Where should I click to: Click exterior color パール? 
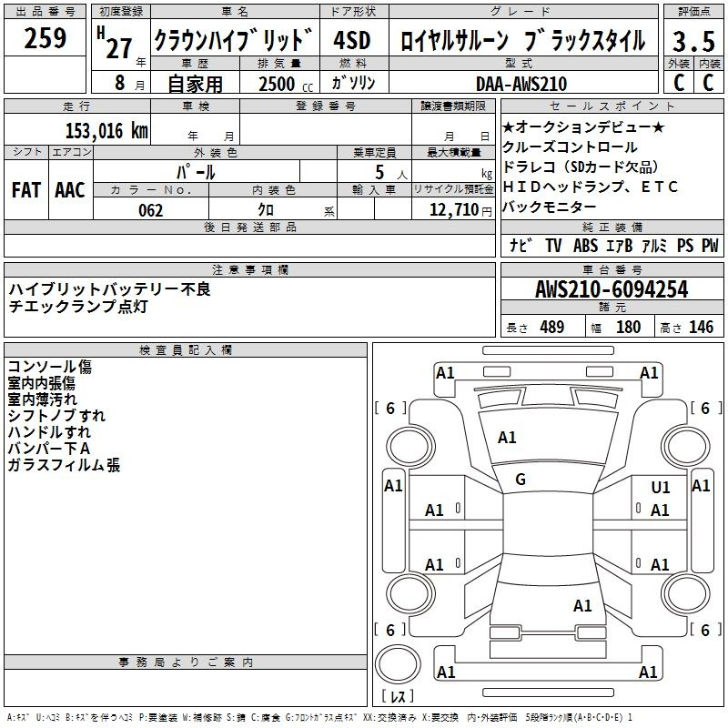(x=196, y=173)
